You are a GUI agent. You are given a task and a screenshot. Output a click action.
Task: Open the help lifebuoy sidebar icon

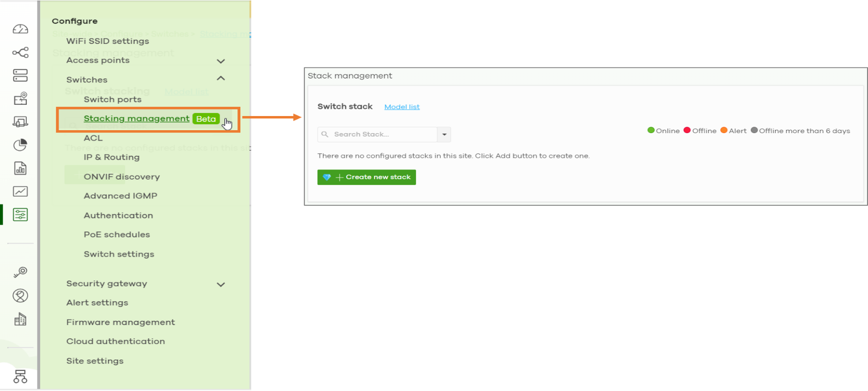[20, 295]
